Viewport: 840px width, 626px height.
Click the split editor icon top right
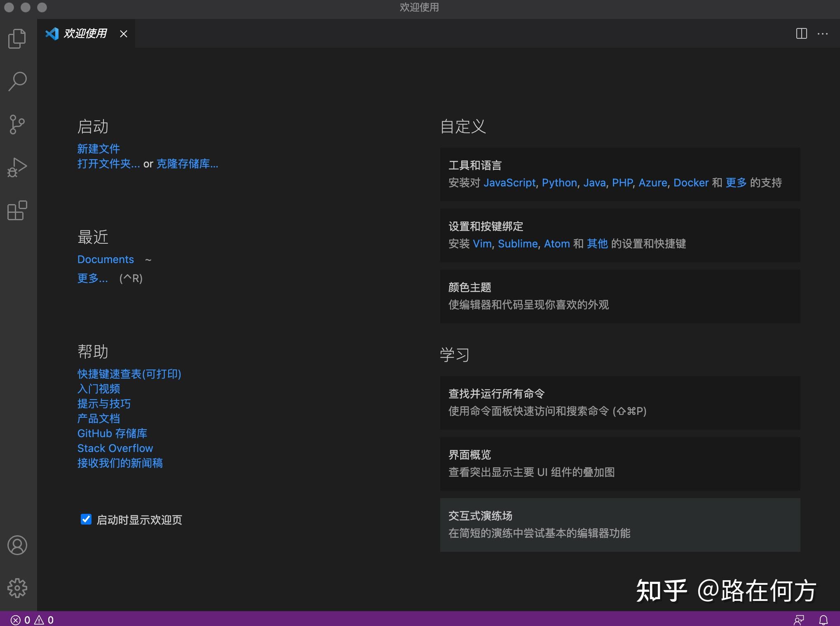801,33
